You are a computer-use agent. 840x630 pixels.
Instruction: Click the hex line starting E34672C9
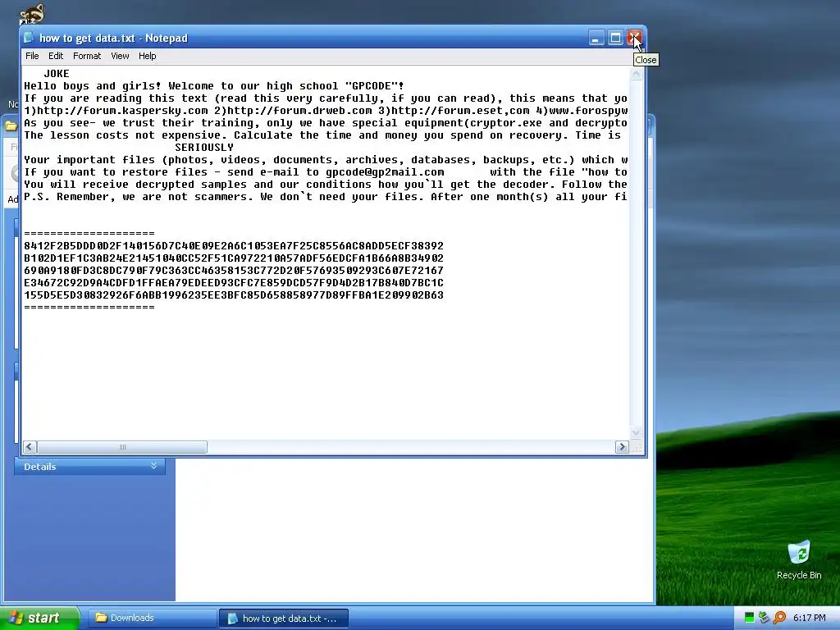pos(234,283)
